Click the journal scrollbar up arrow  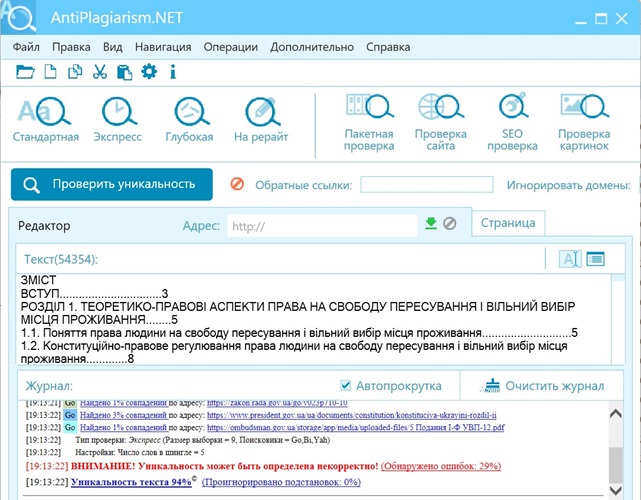(616, 413)
